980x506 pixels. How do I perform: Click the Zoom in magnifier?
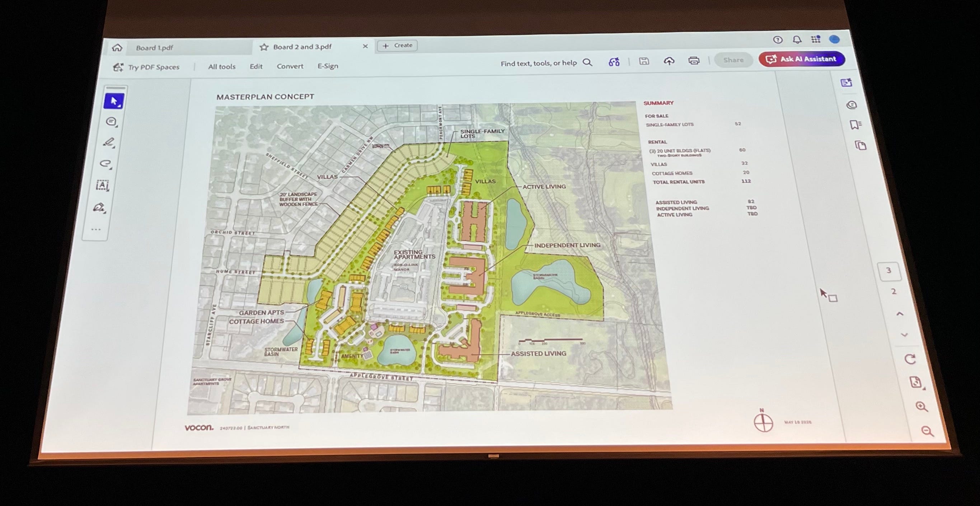922,407
